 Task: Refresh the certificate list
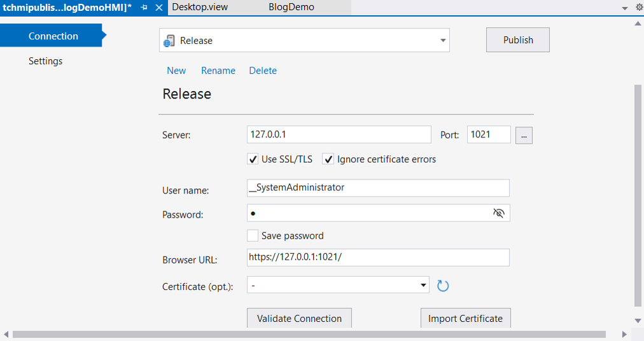point(443,286)
